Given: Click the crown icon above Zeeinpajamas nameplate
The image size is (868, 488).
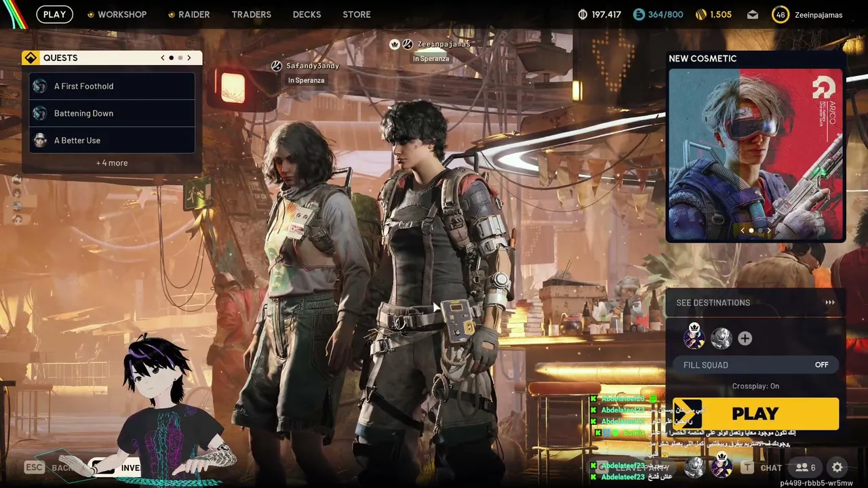Looking at the screenshot, I should pyautogui.click(x=395, y=44).
